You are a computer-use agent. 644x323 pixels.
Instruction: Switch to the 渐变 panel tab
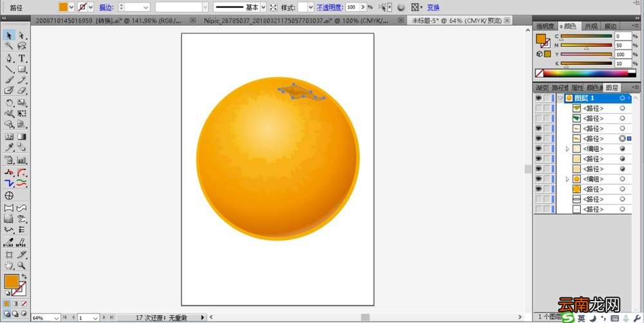542,88
